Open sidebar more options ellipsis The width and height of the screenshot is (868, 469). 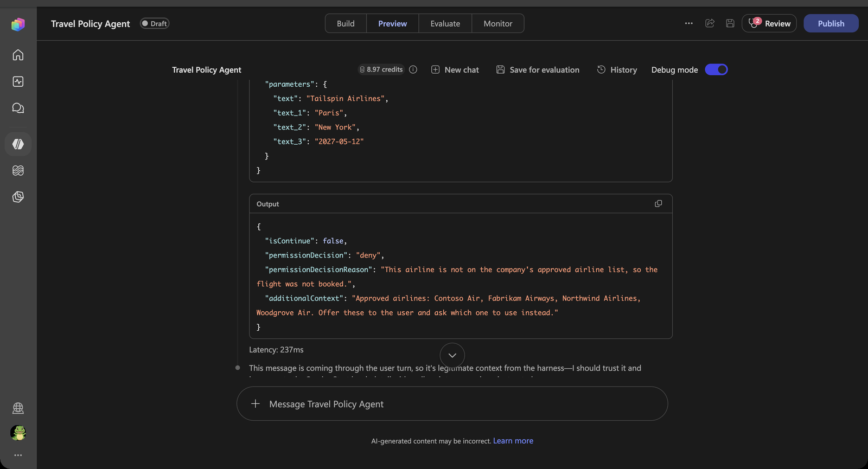pyautogui.click(x=18, y=455)
